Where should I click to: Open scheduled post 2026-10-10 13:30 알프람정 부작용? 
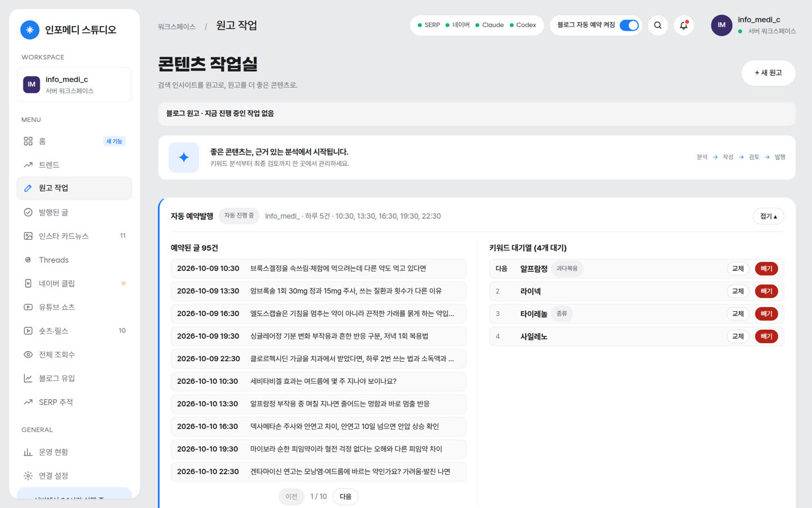pos(319,404)
